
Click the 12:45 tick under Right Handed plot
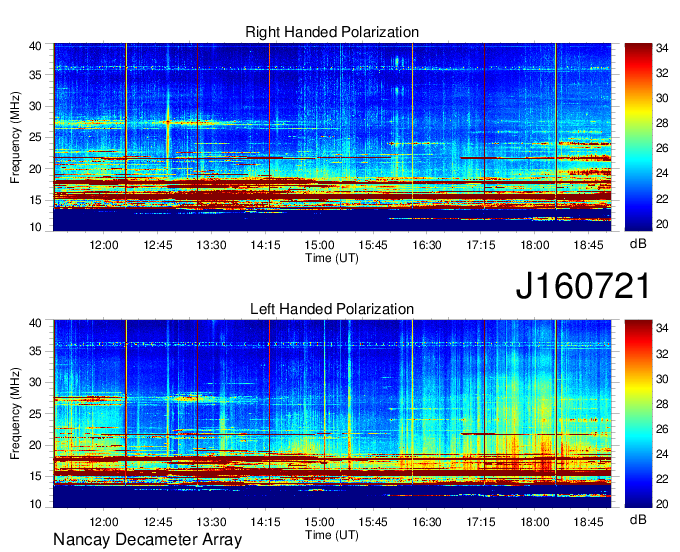pyautogui.click(x=158, y=245)
